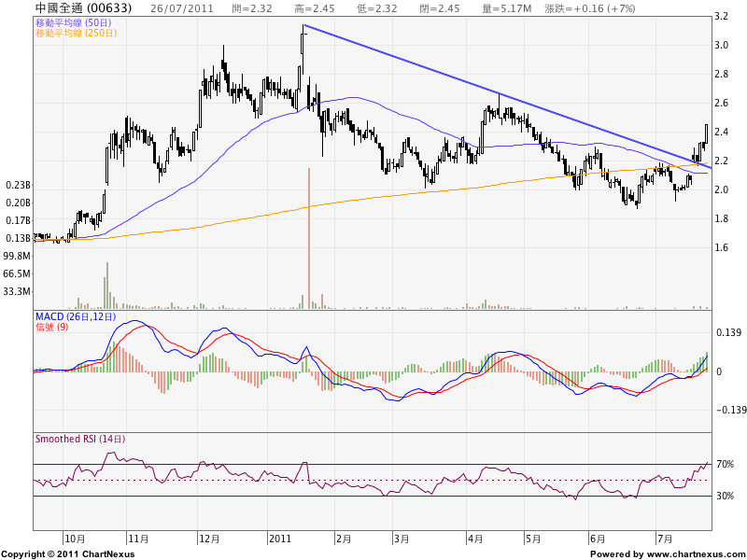Click the positive MACD axis label 0.139
Screen dimensions: 747x560
[729, 333]
